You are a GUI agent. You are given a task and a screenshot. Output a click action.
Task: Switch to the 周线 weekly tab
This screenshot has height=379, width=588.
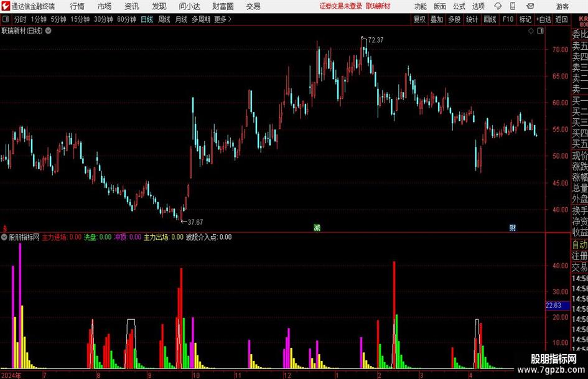164,19
